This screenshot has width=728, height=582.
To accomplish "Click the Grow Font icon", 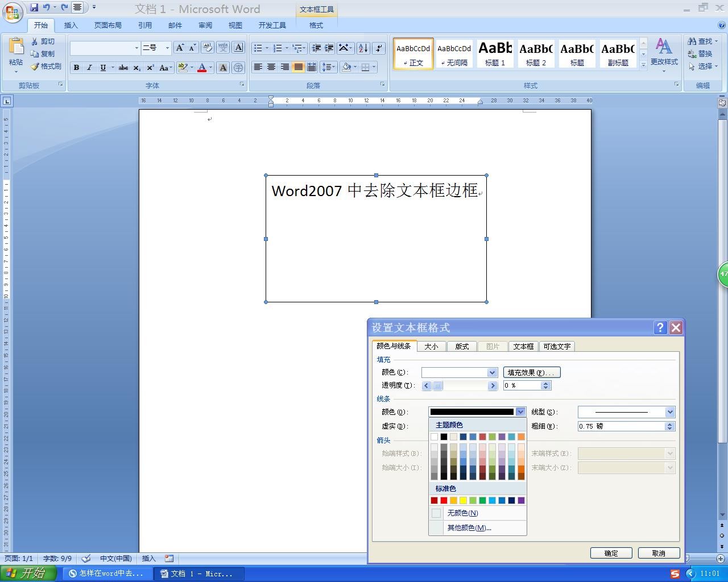I will 180,48.
